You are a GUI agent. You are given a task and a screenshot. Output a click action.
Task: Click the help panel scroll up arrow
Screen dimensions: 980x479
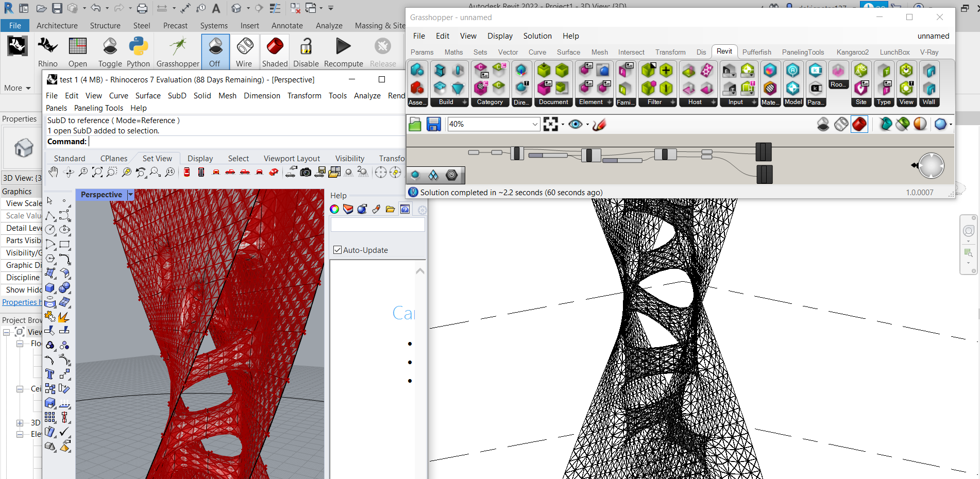[420, 271]
